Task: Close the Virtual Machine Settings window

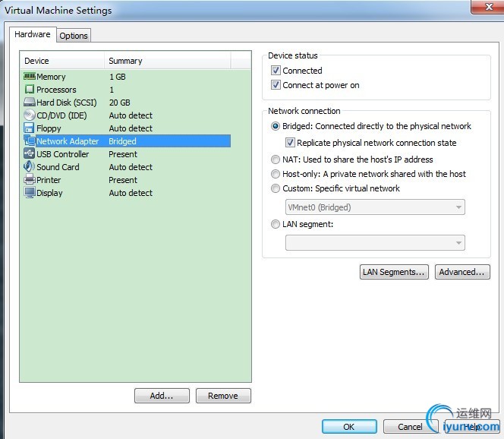Action: [x=489, y=7]
